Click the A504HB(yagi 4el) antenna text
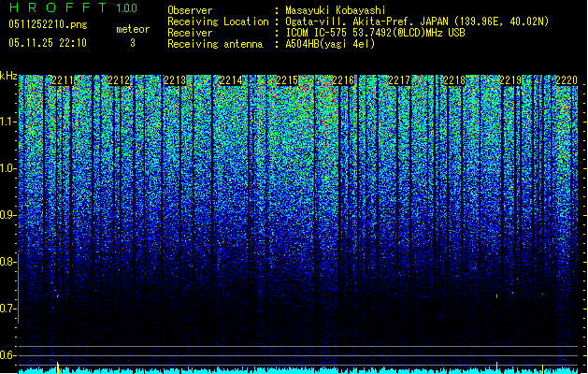Viewport: 588px width, 374px height. [x=330, y=44]
